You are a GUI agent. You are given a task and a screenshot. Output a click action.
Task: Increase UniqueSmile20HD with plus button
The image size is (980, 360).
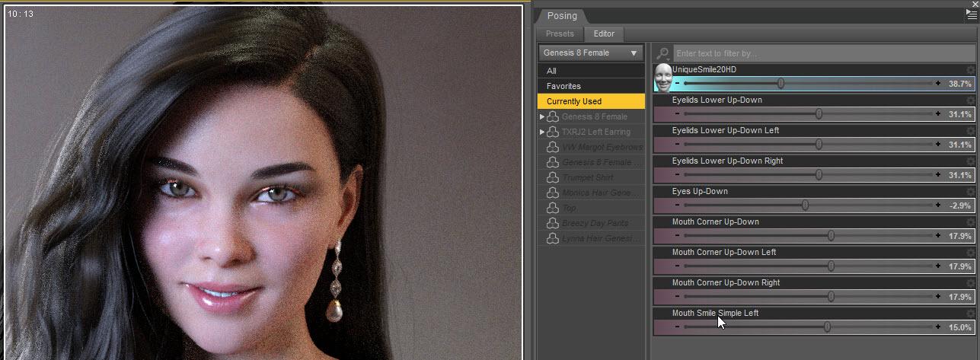[x=938, y=83]
